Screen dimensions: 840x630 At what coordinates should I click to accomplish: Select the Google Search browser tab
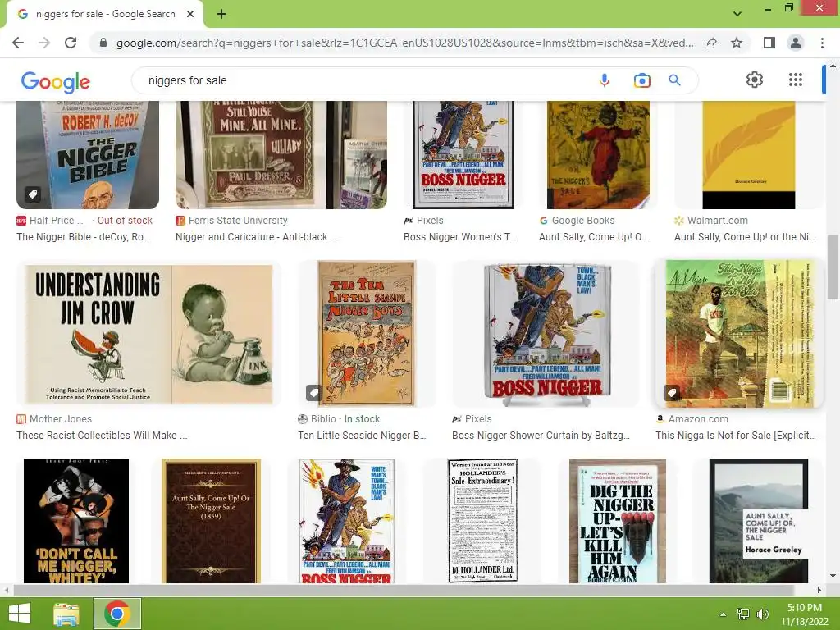[x=106, y=14]
